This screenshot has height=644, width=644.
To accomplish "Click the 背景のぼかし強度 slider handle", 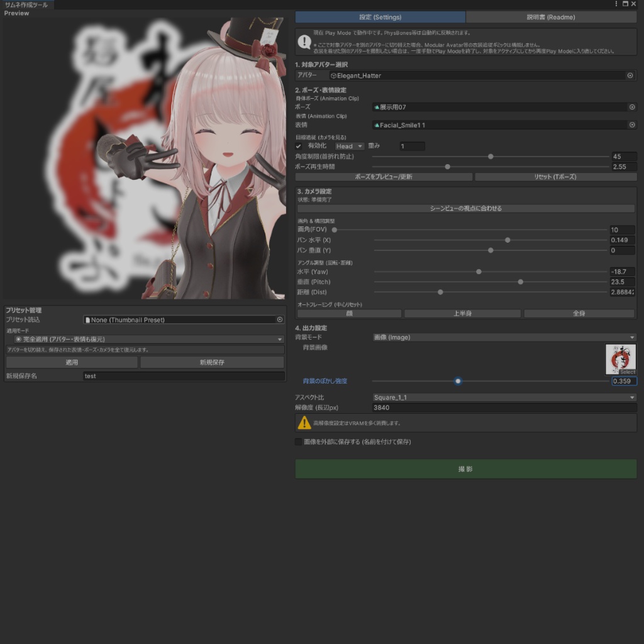I will click(x=458, y=381).
